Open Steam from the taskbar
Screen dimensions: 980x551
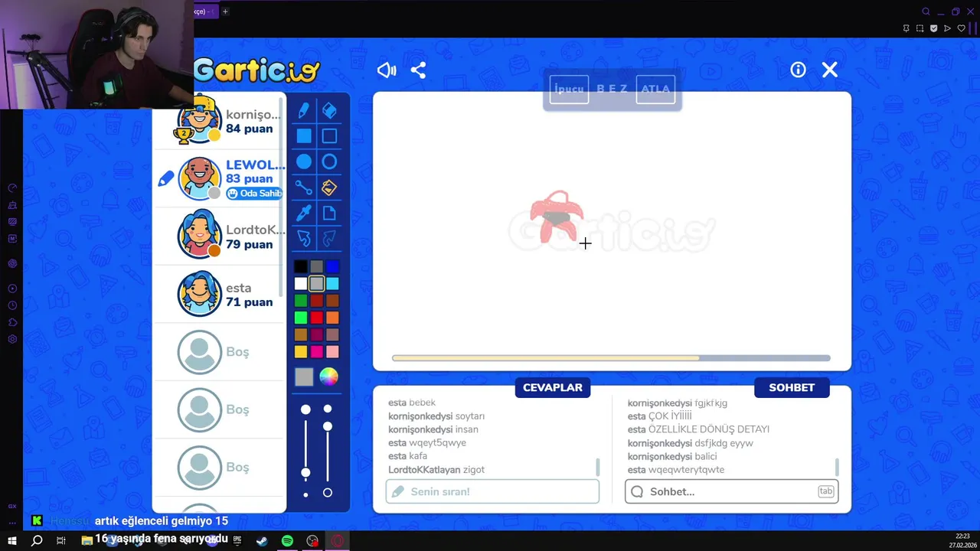pyautogui.click(x=262, y=540)
